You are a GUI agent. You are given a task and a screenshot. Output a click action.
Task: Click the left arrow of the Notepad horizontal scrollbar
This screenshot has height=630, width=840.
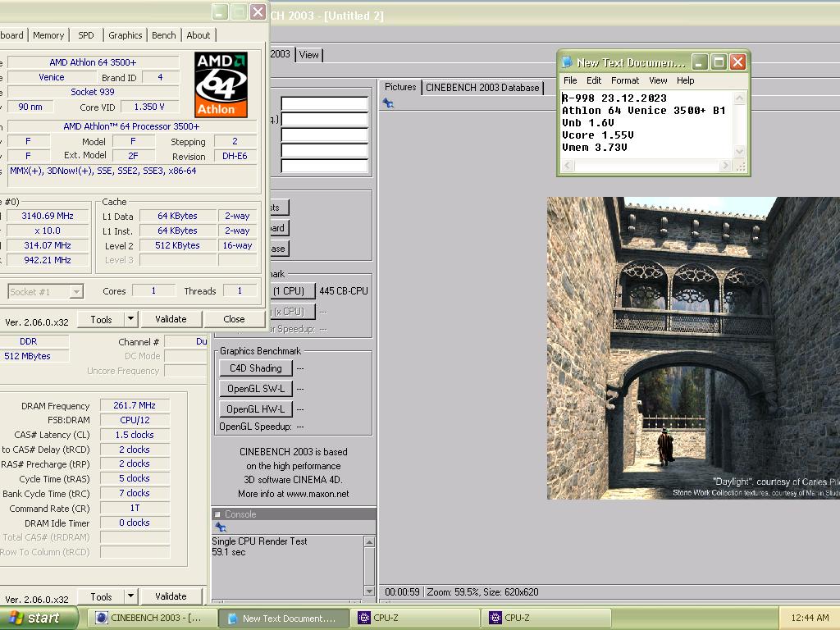click(x=568, y=166)
